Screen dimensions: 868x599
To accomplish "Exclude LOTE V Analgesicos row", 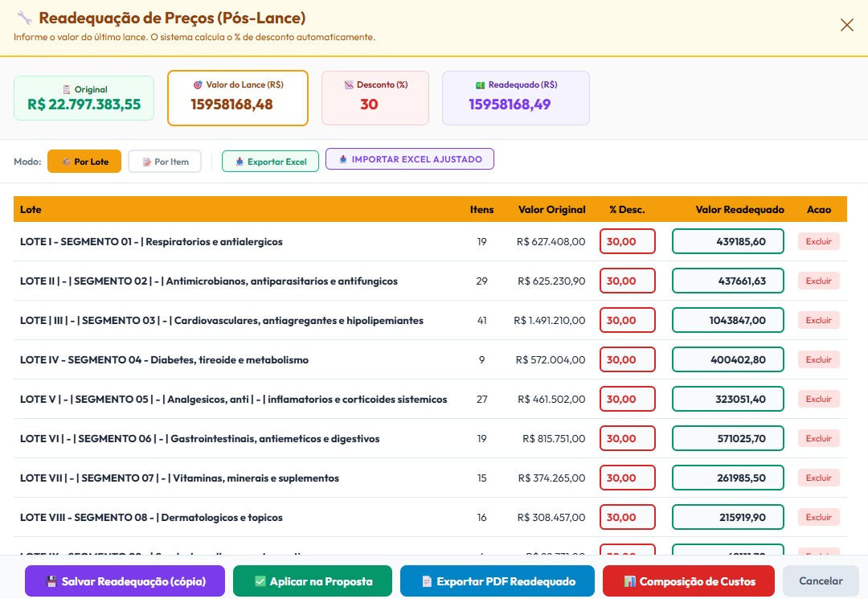I will point(819,399).
